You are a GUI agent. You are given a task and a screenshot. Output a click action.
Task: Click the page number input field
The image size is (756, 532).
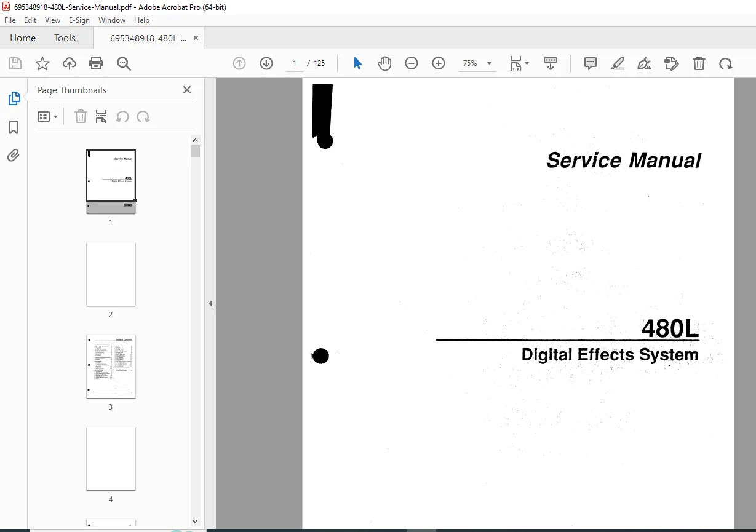(x=295, y=63)
